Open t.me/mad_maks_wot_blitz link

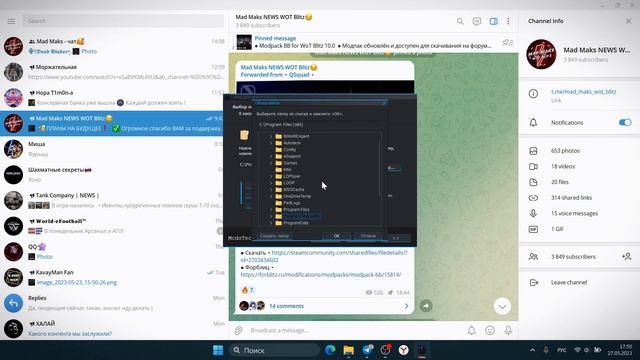pyautogui.click(x=583, y=92)
